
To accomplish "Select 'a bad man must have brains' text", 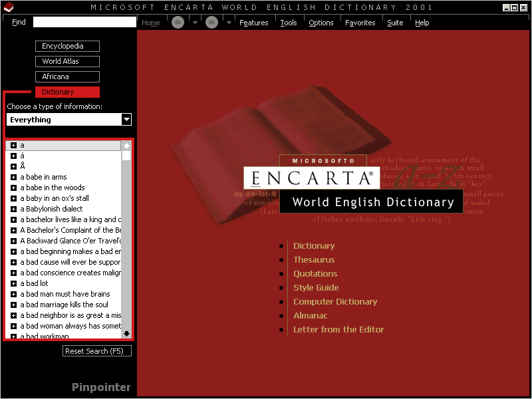I will point(65,294).
